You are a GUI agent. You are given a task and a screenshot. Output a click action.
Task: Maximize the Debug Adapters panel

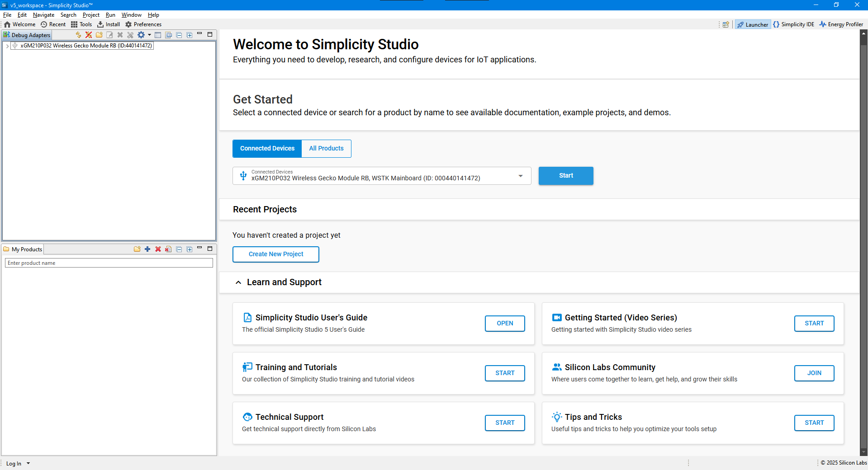(210, 34)
